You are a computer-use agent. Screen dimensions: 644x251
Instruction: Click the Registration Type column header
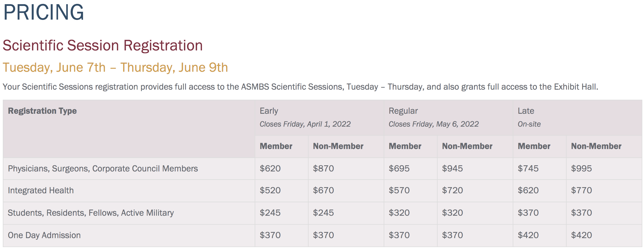pos(42,111)
